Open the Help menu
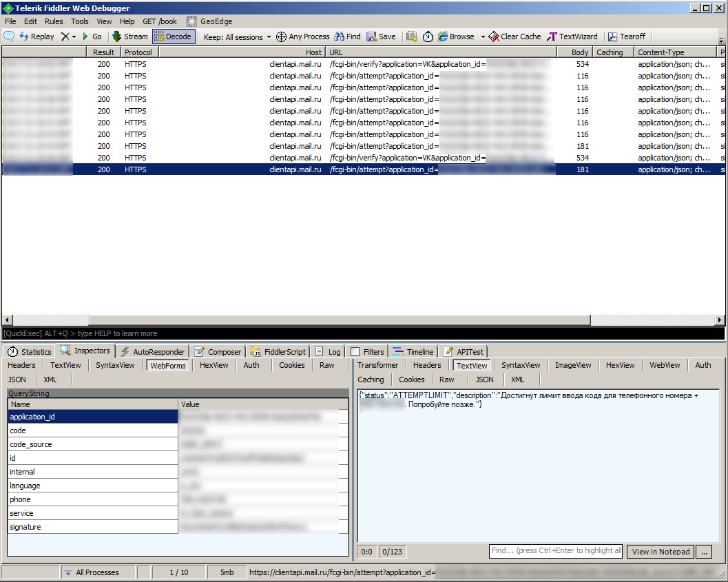 tap(127, 21)
